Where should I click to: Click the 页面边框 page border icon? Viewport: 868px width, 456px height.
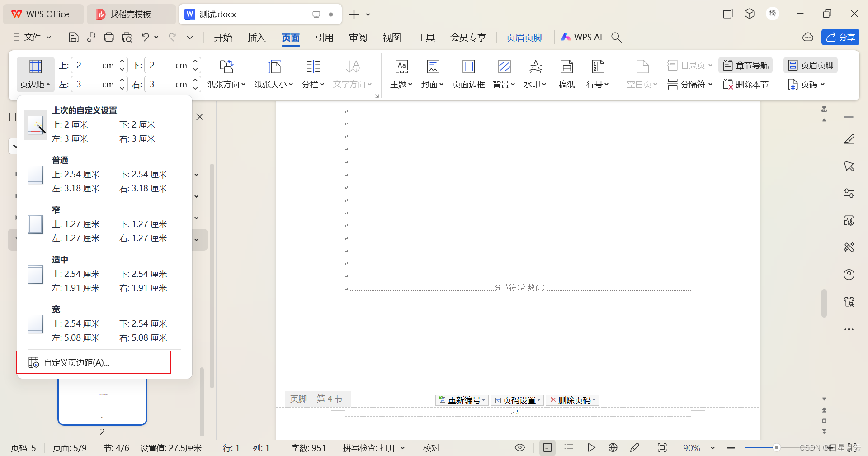click(x=469, y=67)
